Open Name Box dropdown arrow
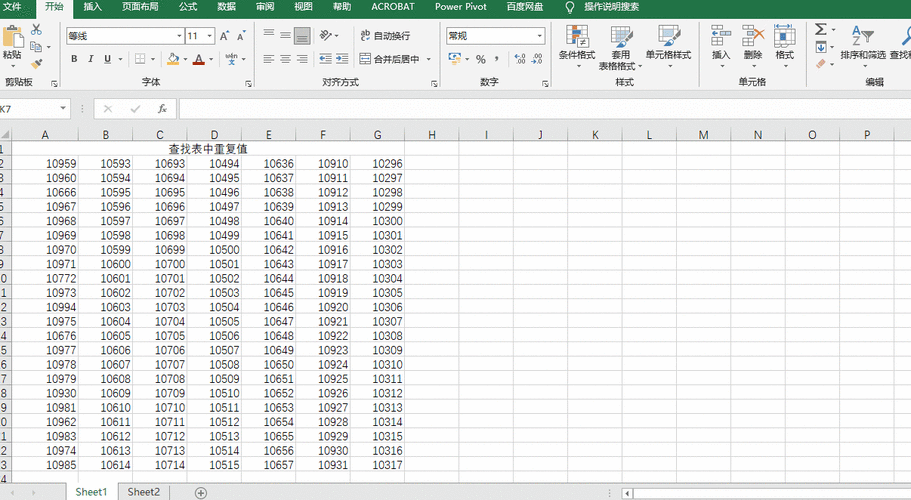Viewport: 911px width, 500px height. coord(63,109)
